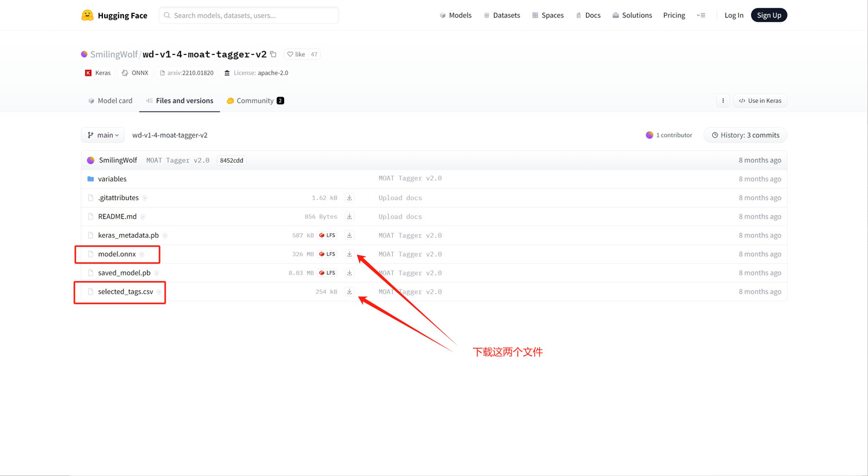The height and width of the screenshot is (476, 868).
Task: Download saved_model.pb via its download icon
Action: pyautogui.click(x=350, y=273)
